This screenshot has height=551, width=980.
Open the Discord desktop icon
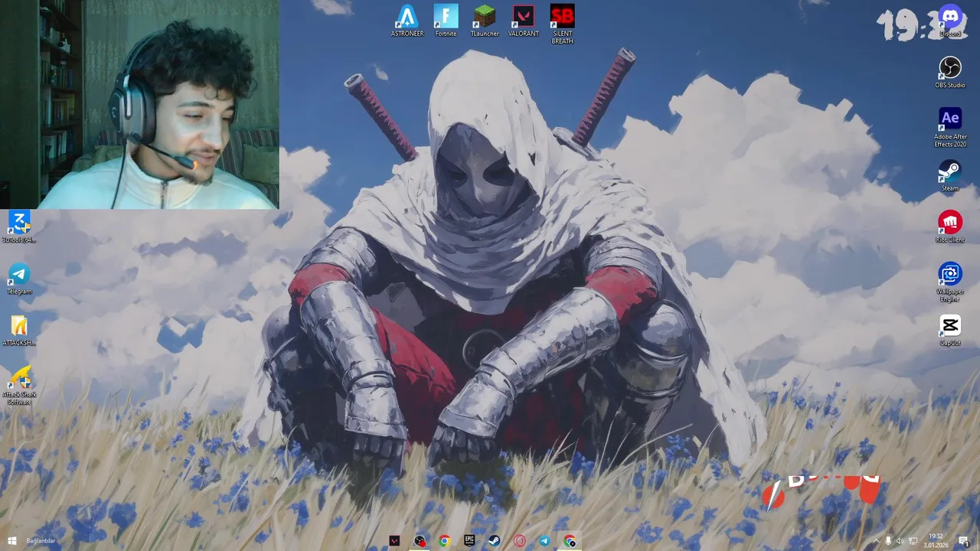click(x=950, y=21)
